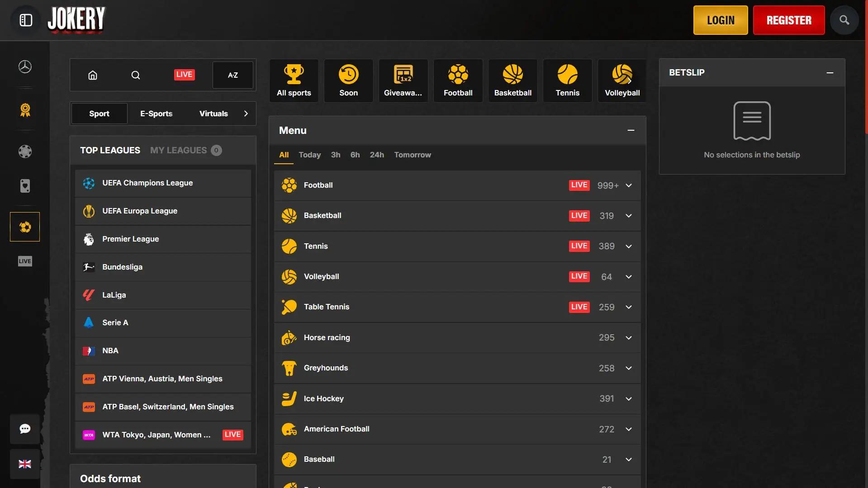868x488 pixels.
Task: Open the search magnifier in header
Action: pyautogui.click(x=844, y=20)
